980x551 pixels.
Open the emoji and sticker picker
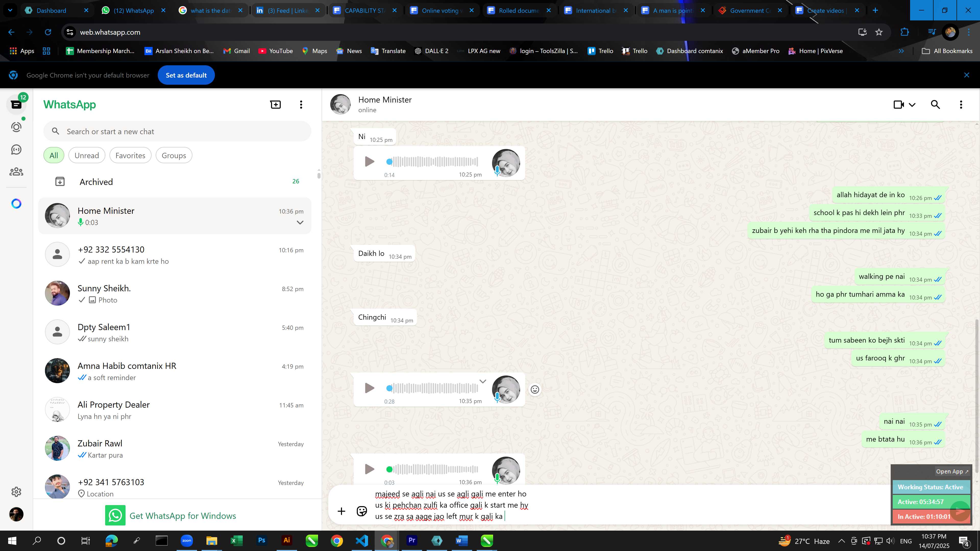[x=362, y=511]
